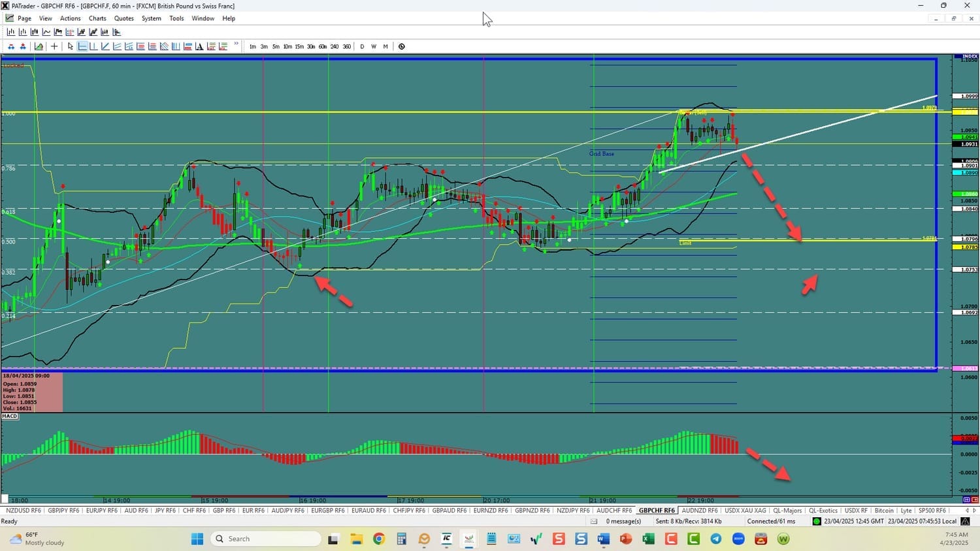Activate the horizontal line drawing tool

coord(82,46)
